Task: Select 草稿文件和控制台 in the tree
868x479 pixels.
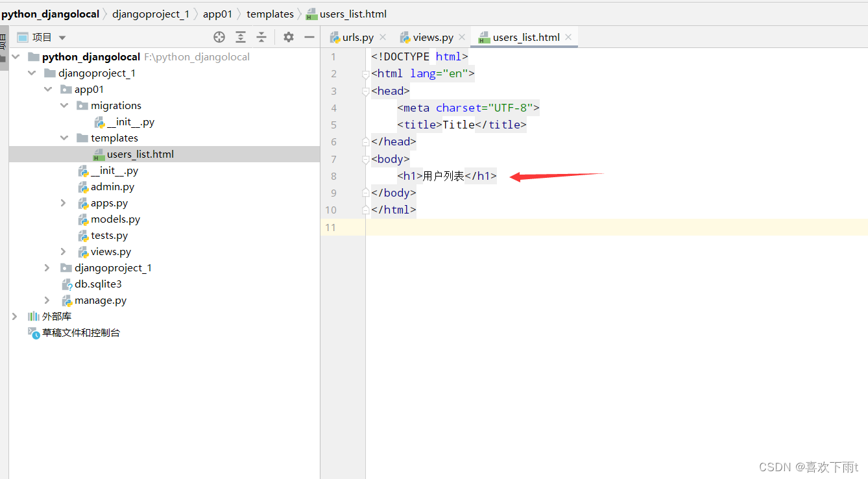Action: pyautogui.click(x=81, y=333)
